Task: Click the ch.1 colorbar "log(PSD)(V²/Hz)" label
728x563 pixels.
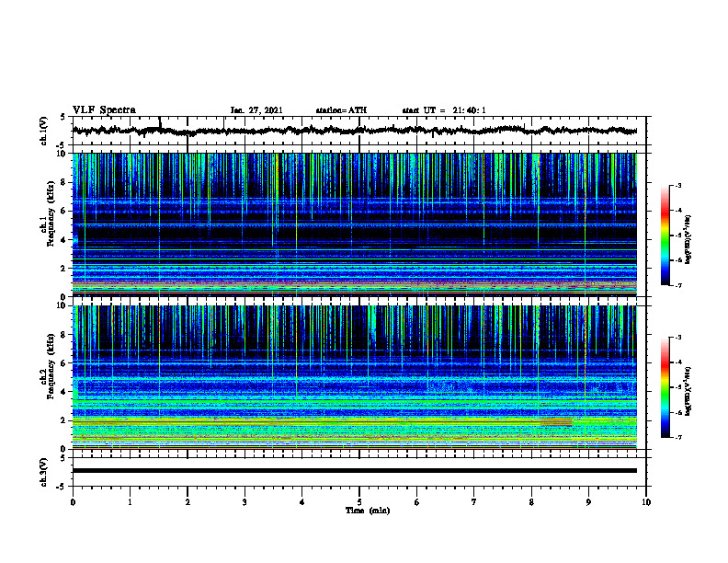Action: (688, 240)
